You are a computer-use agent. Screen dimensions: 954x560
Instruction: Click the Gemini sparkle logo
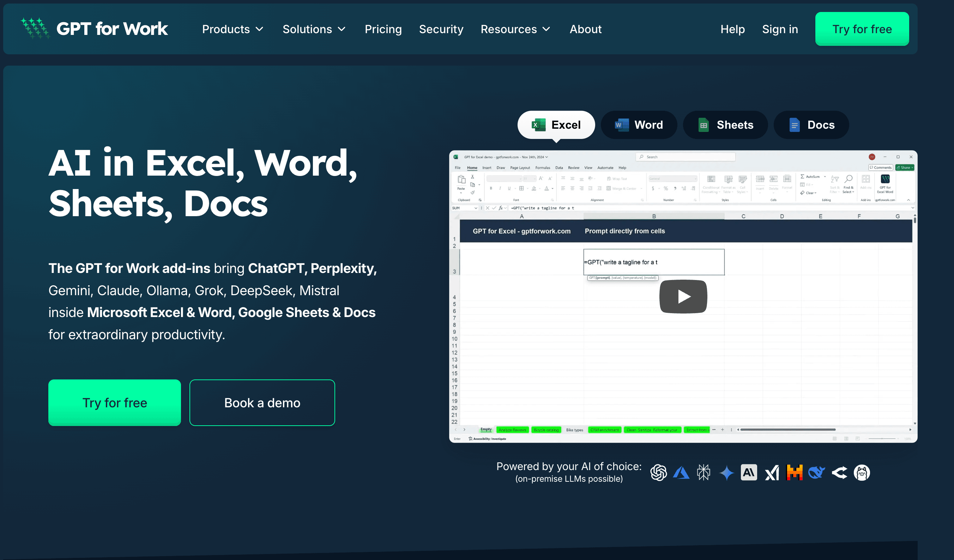click(x=726, y=473)
